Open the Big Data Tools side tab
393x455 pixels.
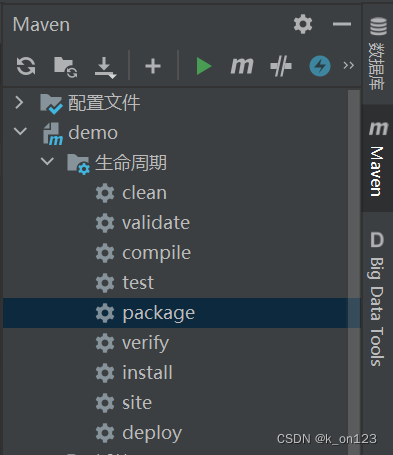tap(378, 298)
